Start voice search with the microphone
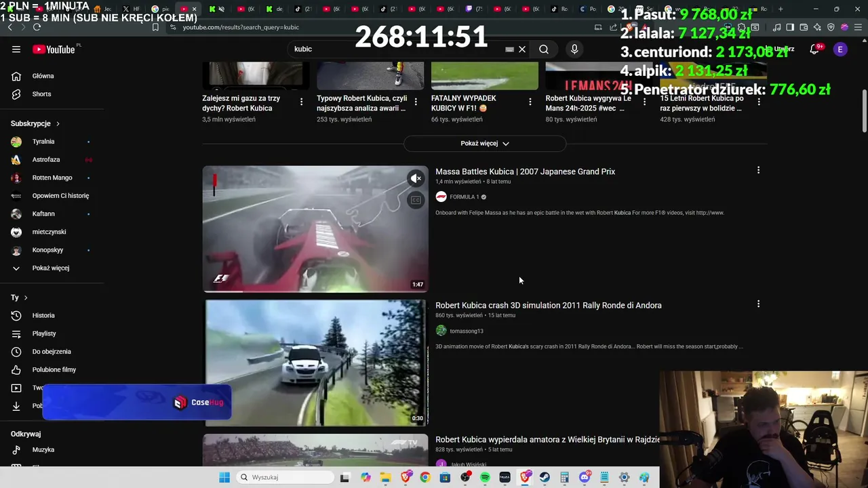 pyautogui.click(x=574, y=49)
